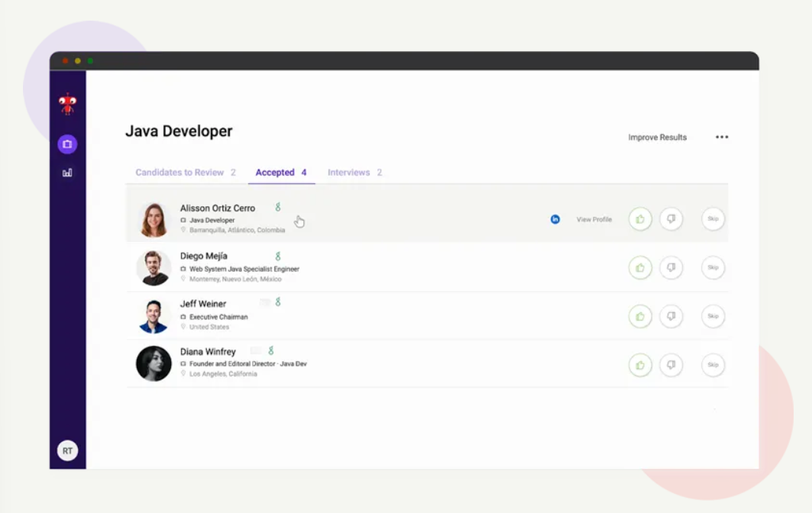Click Improve Results
Image resolution: width=812 pixels, height=513 pixels.
657,137
